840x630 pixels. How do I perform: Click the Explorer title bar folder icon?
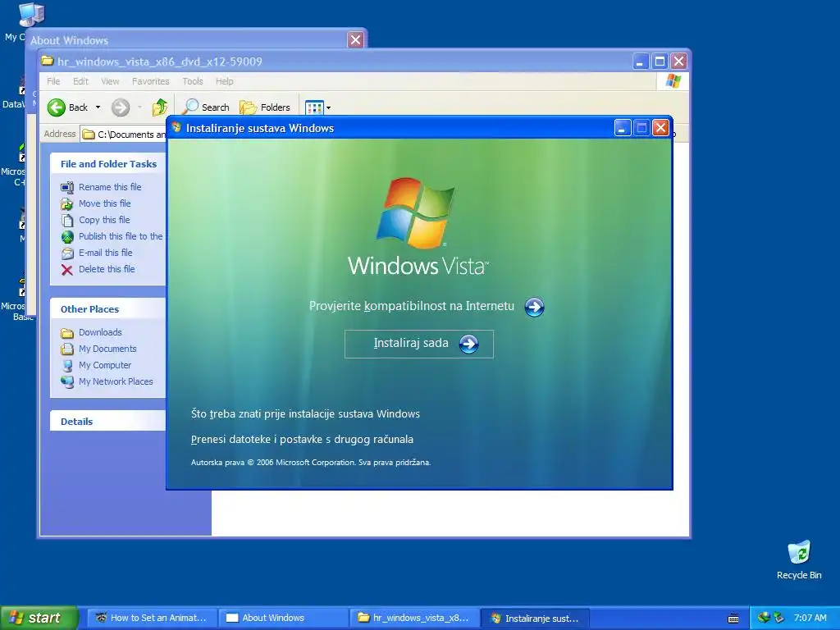click(48, 61)
